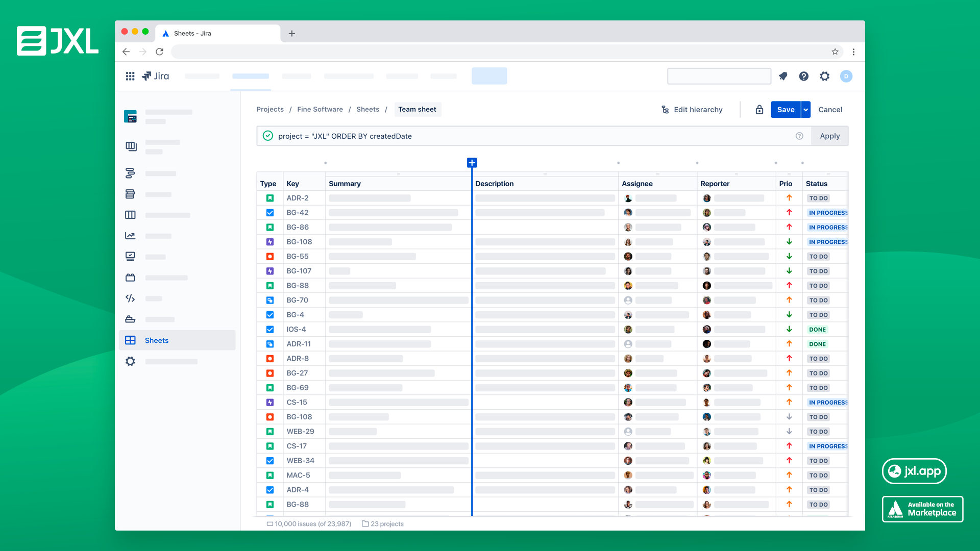This screenshot has width=980, height=551.
Task: Open the help question mark icon
Action: [804, 76]
